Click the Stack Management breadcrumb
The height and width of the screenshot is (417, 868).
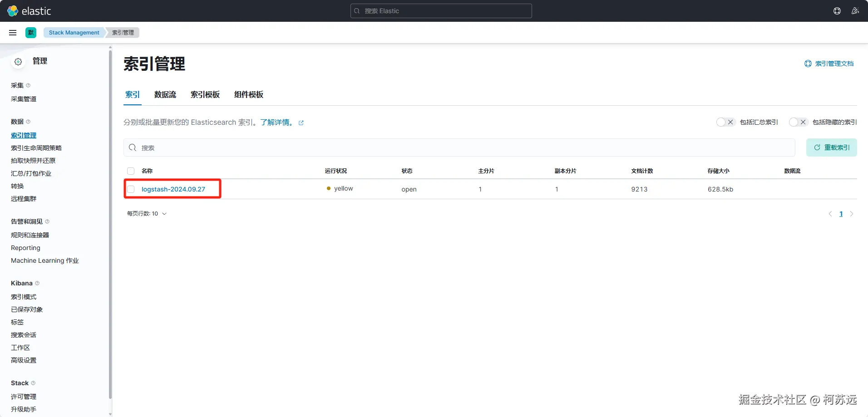(74, 33)
